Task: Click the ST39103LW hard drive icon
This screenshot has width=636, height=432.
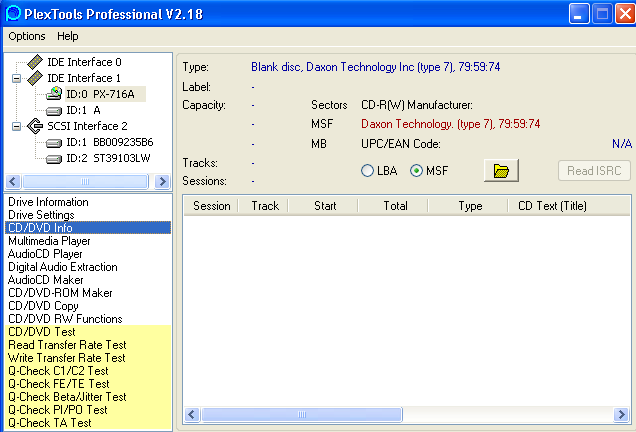Action: [x=54, y=159]
